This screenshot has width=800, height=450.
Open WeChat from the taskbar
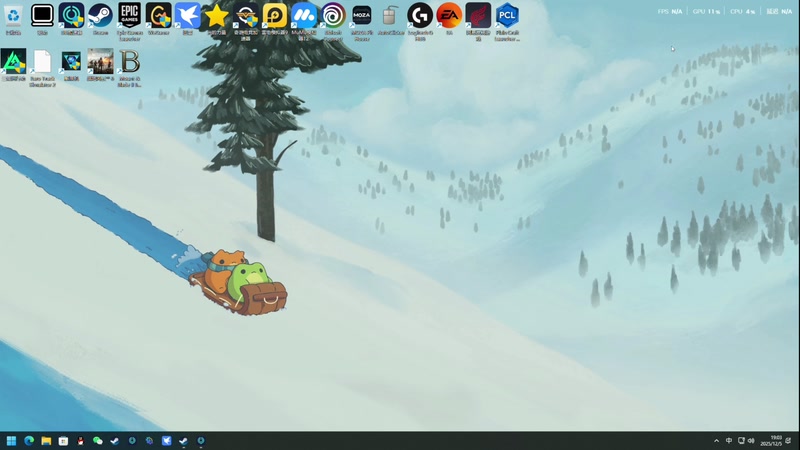[98, 440]
